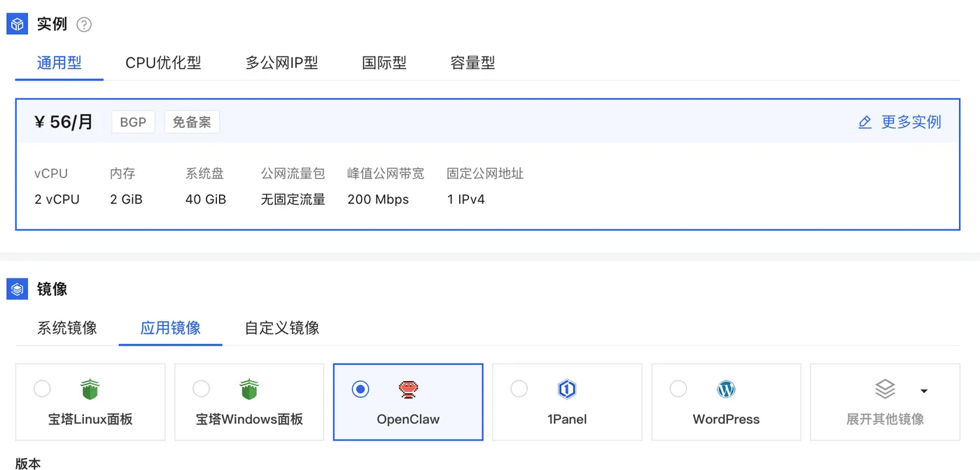Click the 公网流量包 label
The image size is (980, 470).
point(293,173)
